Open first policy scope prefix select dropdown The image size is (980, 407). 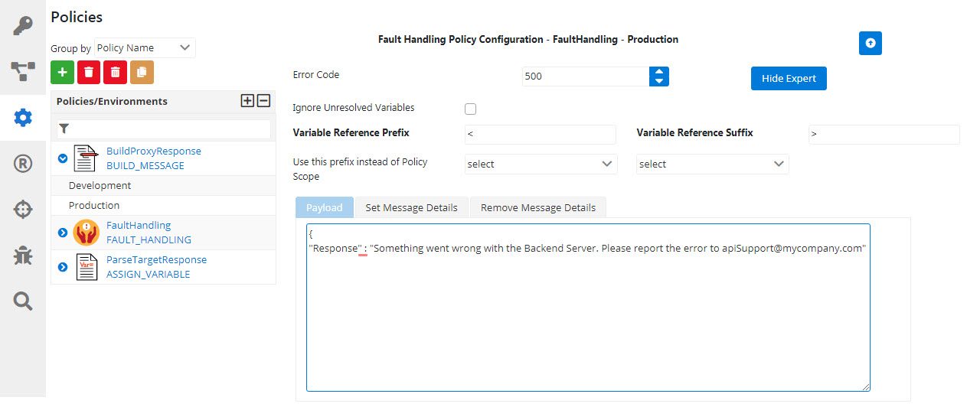(541, 164)
